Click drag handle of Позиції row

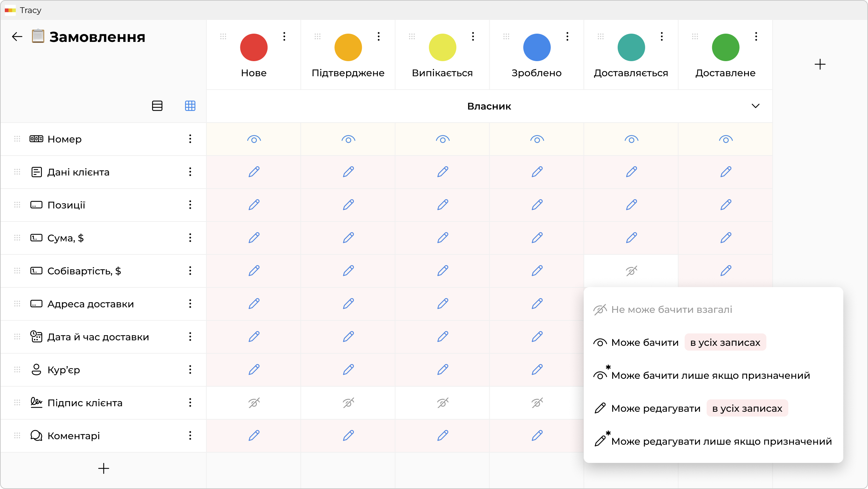17,205
